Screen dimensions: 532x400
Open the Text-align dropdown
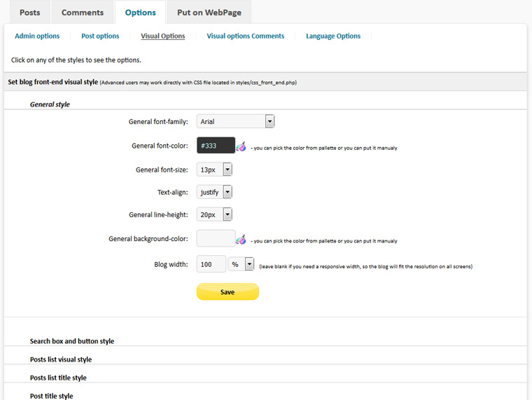(214, 192)
